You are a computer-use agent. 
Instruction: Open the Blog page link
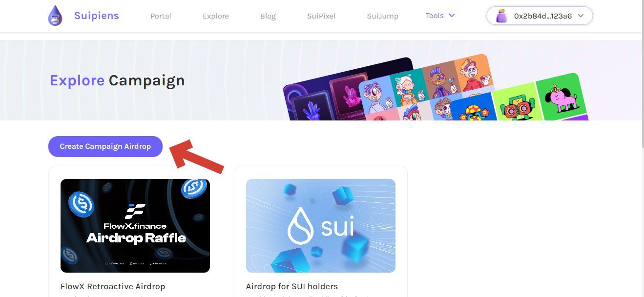coord(268,16)
